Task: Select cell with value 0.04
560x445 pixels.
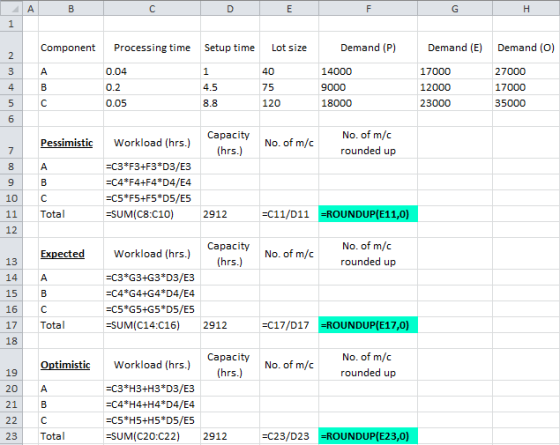Action: click(152, 71)
